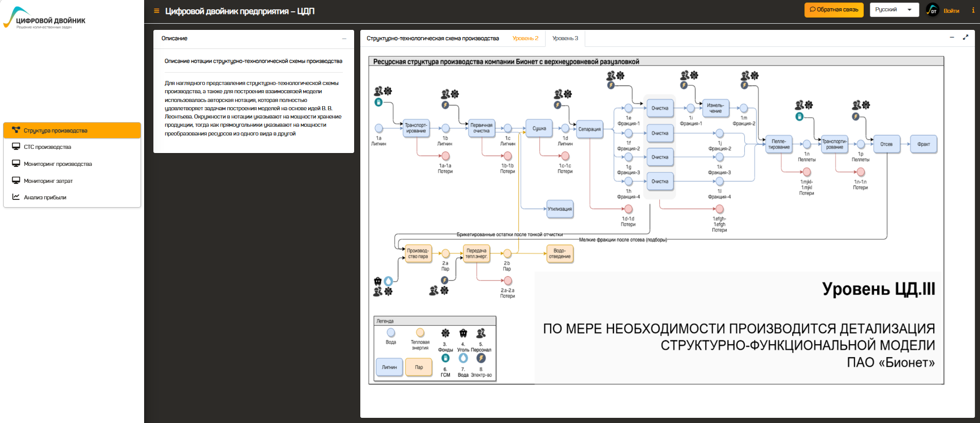Switch to the Уровень 3 tab
The height and width of the screenshot is (423, 980).
point(565,39)
